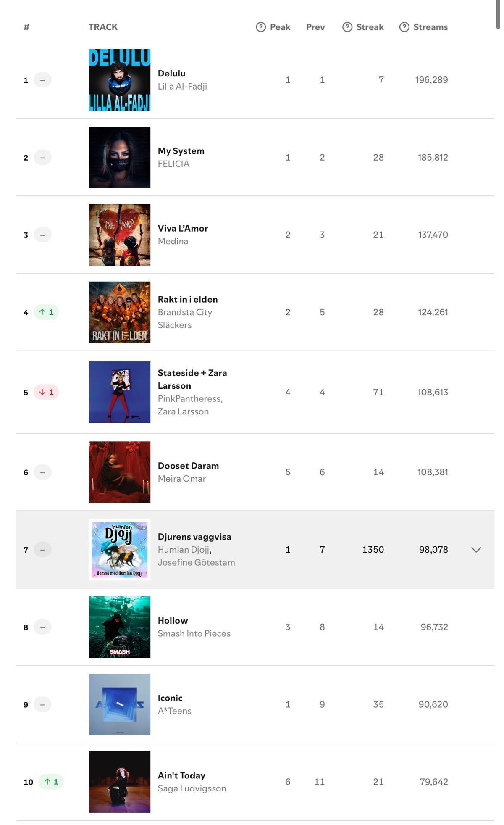This screenshot has width=504, height=825.
Task: Open the Streams column help icon
Action: tap(404, 26)
